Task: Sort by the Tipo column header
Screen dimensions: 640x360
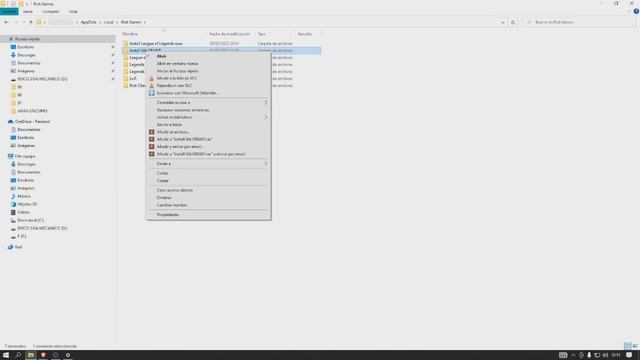Action: (x=261, y=34)
